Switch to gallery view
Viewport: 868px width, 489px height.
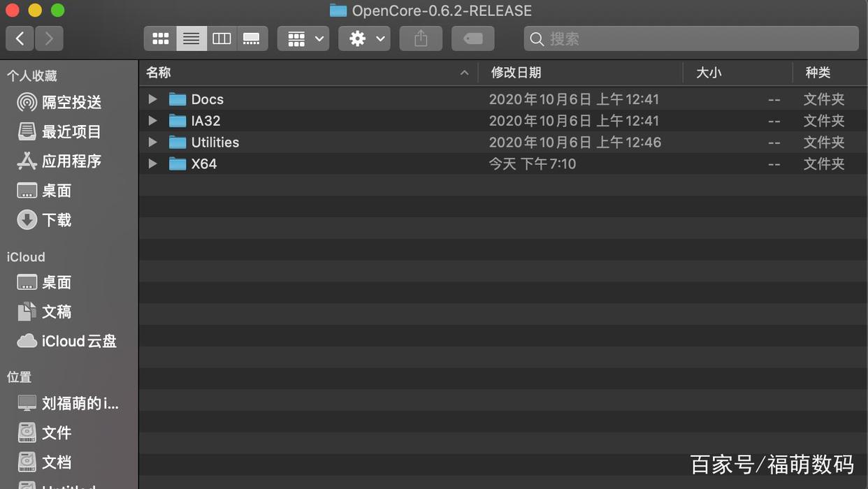coord(252,38)
